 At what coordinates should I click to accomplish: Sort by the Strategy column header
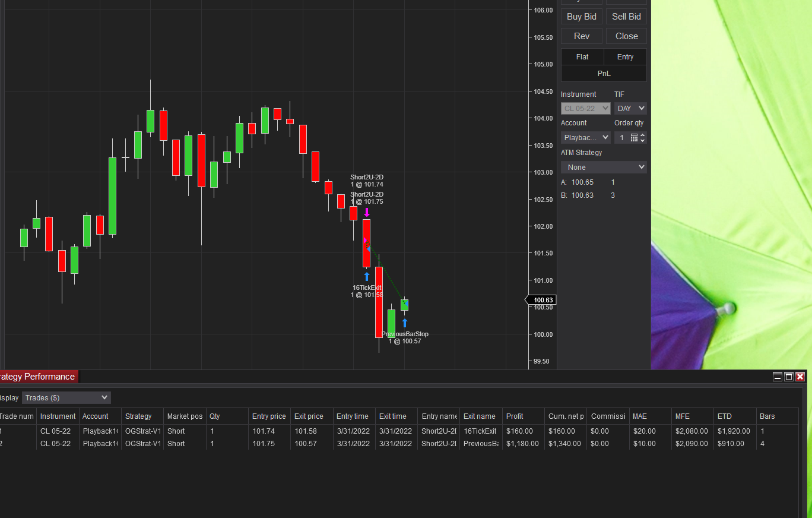tap(142, 416)
